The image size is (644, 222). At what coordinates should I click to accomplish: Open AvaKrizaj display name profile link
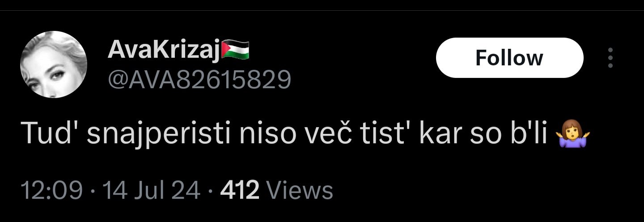165,49
